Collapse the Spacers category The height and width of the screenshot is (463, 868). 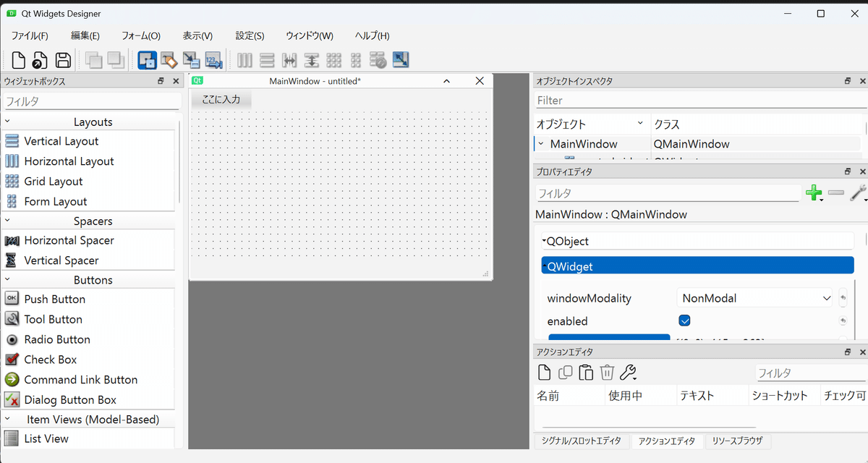(8, 221)
